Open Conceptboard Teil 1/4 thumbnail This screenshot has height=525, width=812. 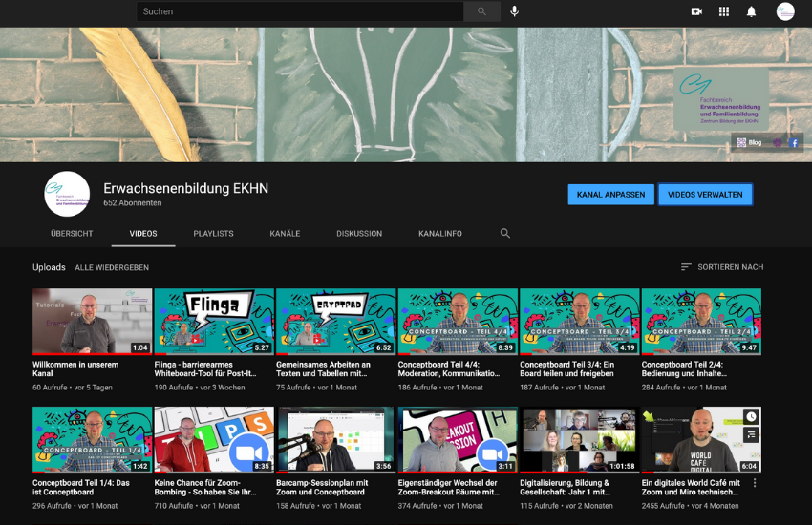point(92,440)
